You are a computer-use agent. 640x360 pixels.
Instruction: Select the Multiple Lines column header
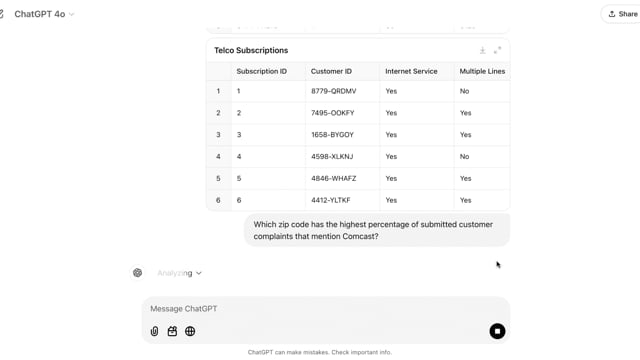click(x=482, y=71)
